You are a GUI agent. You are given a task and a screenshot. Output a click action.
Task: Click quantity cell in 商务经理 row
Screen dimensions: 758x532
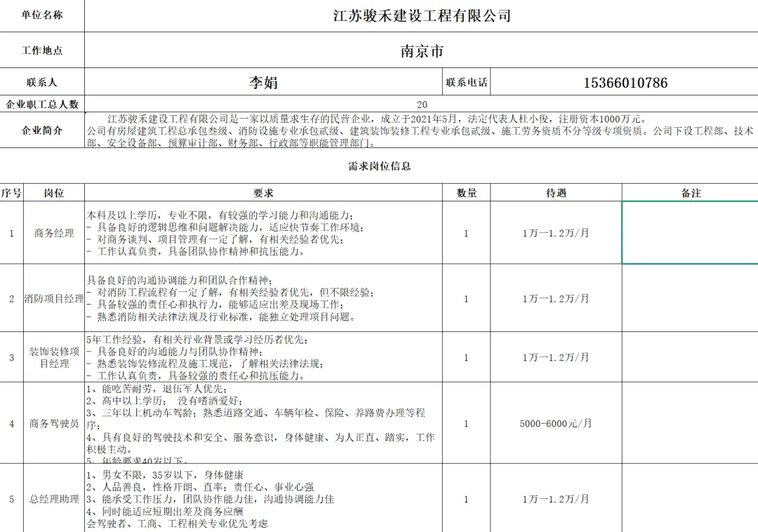click(x=467, y=233)
